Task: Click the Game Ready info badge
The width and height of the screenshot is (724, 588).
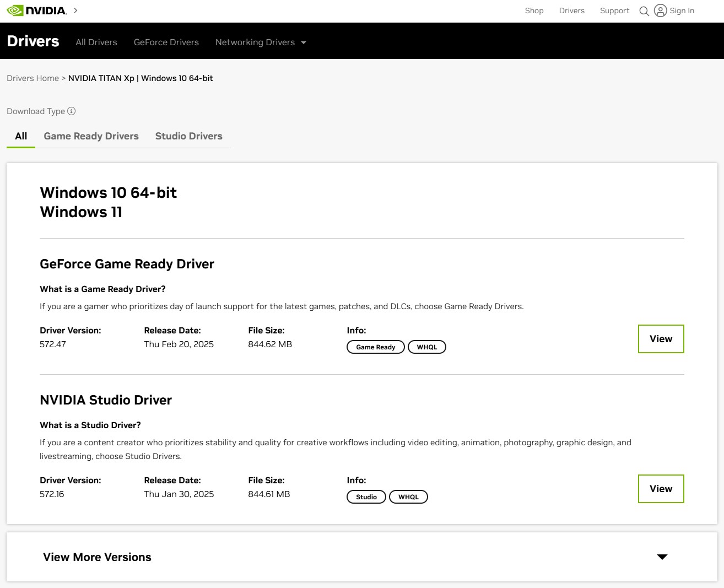Action: (x=375, y=347)
